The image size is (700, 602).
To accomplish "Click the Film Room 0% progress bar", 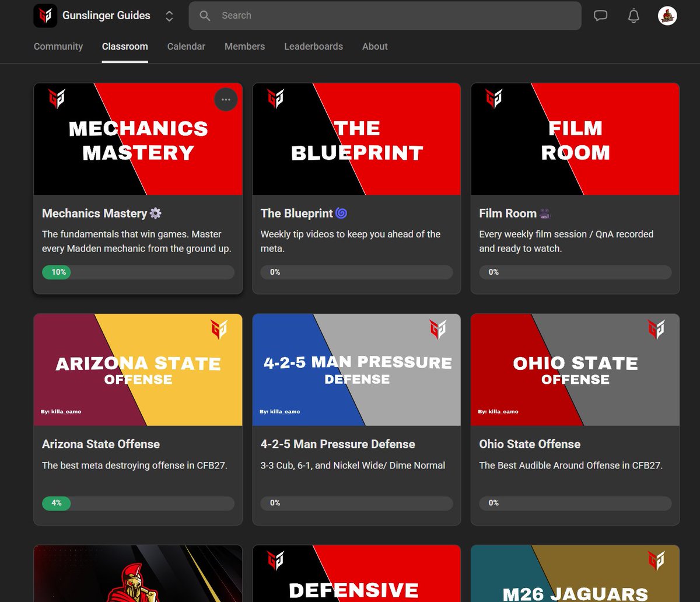I will [x=575, y=272].
